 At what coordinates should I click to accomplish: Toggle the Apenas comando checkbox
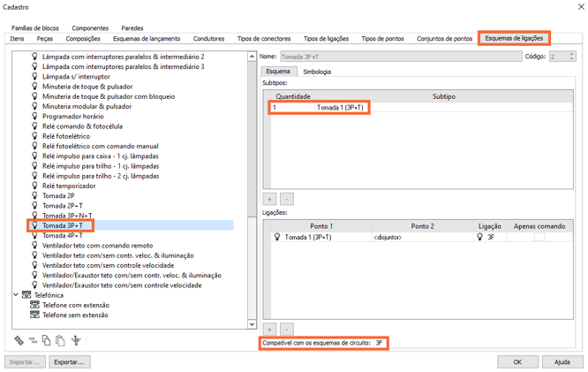pyautogui.click(x=539, y=237)
